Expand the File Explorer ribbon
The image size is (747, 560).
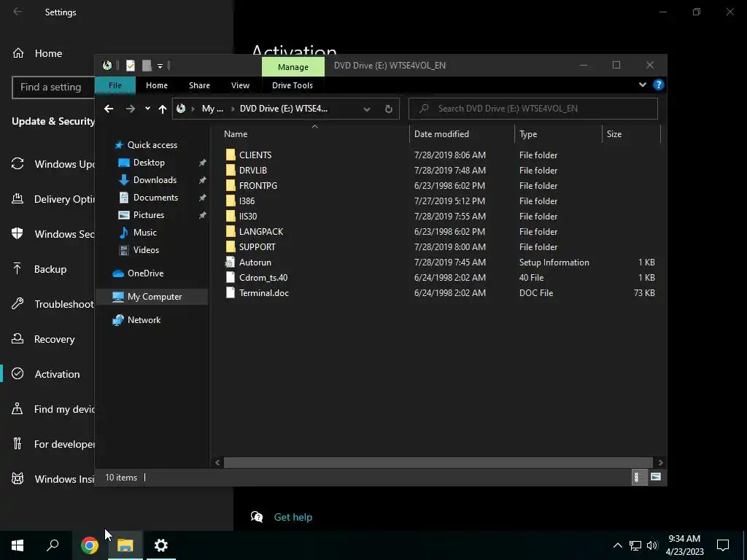pos(642,85)
